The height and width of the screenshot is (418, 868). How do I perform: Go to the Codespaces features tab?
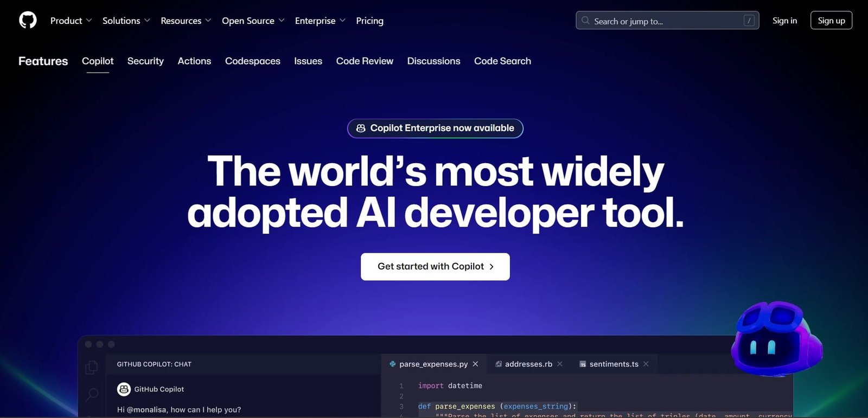point(252,61)
